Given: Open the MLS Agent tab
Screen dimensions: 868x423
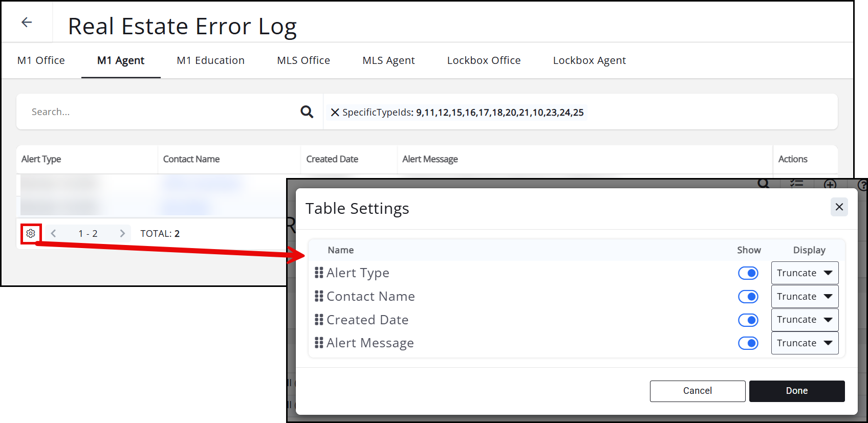Looking at the screenshot, I should pos(388,60).
